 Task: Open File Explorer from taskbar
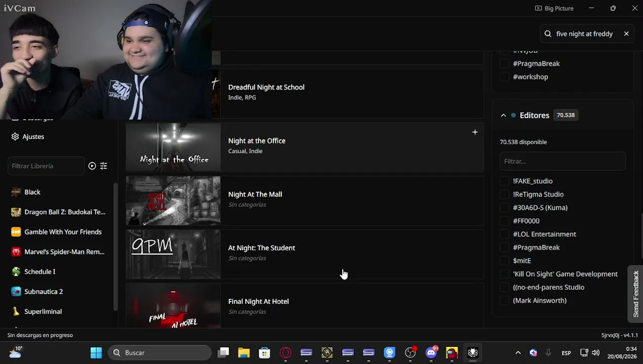coord(244,353)
